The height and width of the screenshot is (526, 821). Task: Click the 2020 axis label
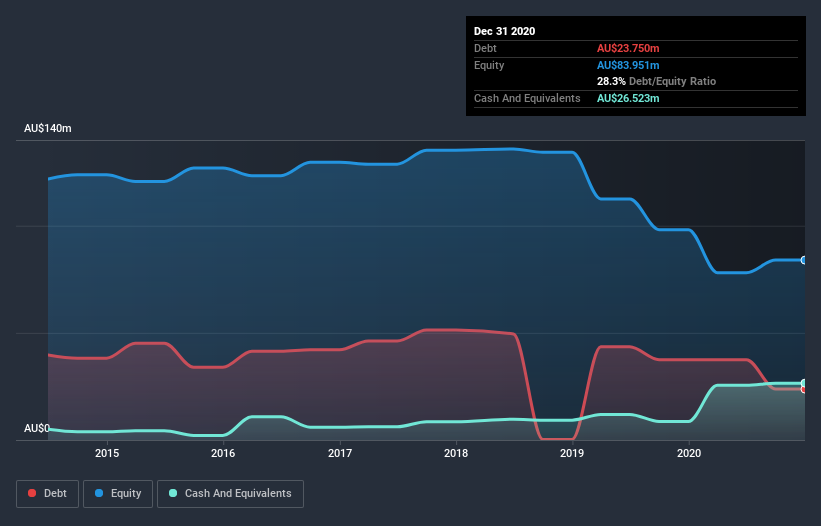point(689,453)
